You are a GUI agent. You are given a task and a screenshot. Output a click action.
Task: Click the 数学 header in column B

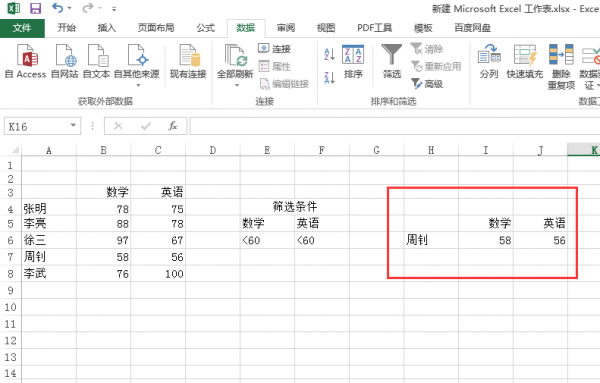tap(104, 192)
